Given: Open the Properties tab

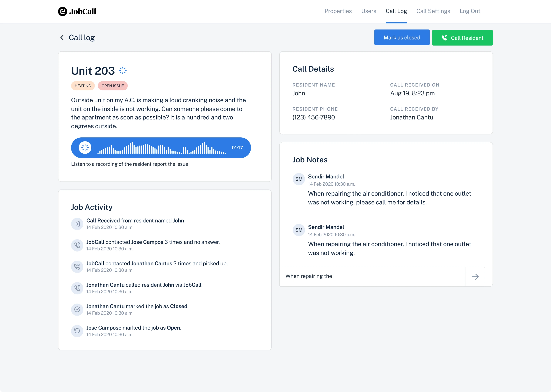Looking at the screenshot, I should pos(338,11).
